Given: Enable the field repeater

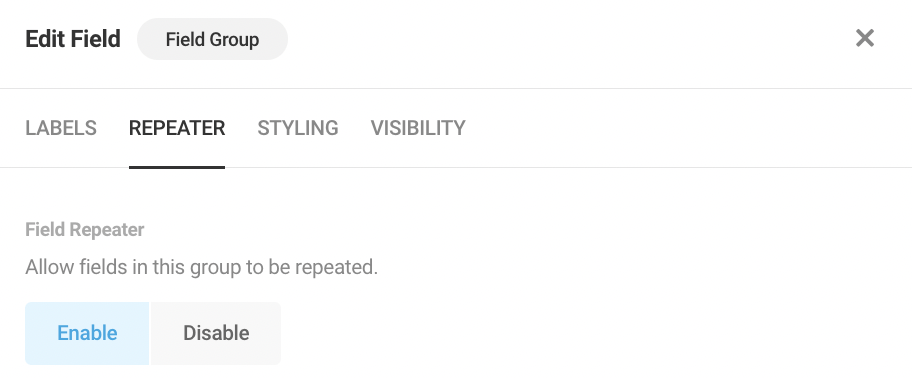Looking at the screenshot, I should (87, 333).
